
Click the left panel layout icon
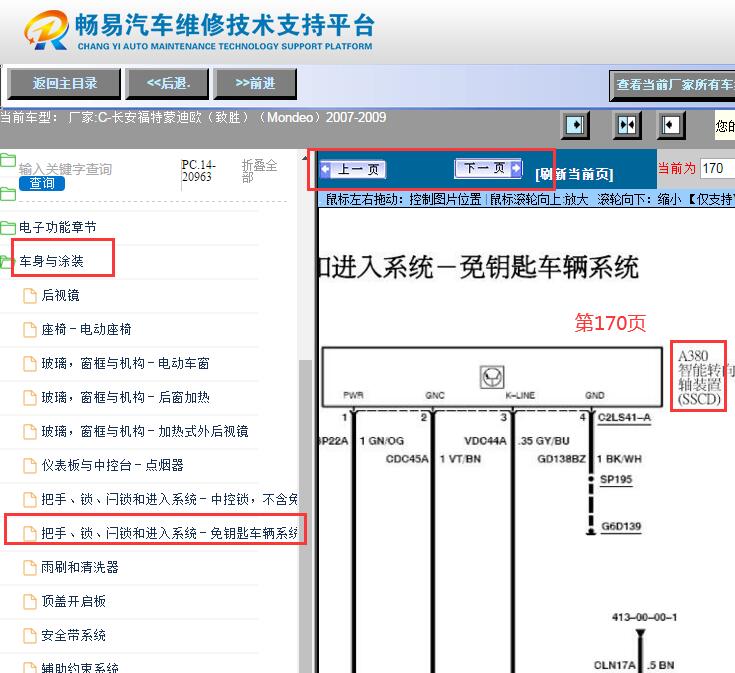[x=575, y=125]
